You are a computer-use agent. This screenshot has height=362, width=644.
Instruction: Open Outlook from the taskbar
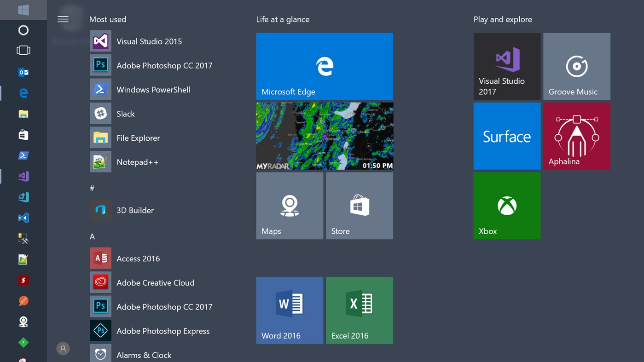23,72
